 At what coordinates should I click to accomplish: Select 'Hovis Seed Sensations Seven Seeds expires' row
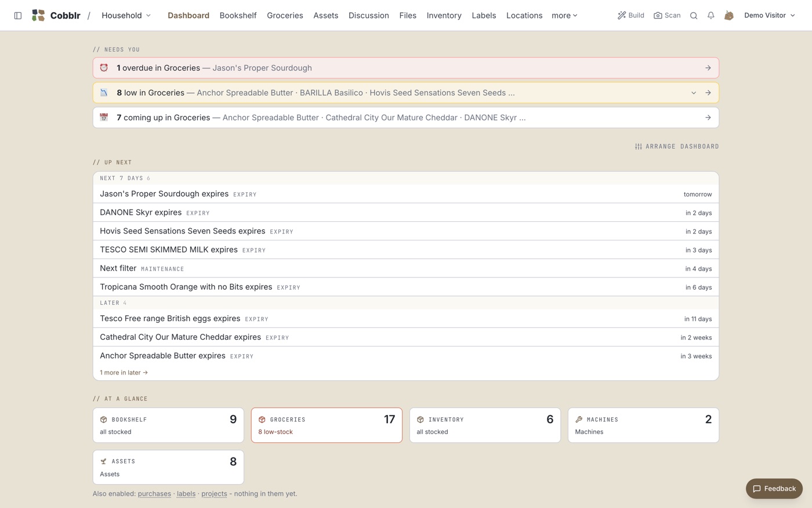pyautogui.click(x=406, y=231)
